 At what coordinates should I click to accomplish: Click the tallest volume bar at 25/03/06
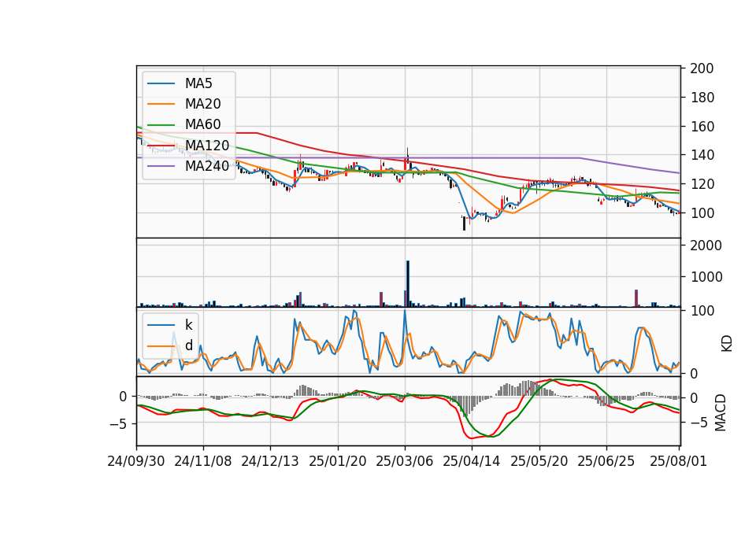[x=408, y=284]
